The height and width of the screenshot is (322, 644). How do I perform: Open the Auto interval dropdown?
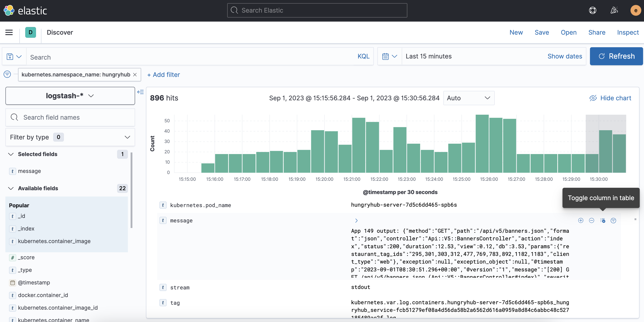tap(469, 98)
